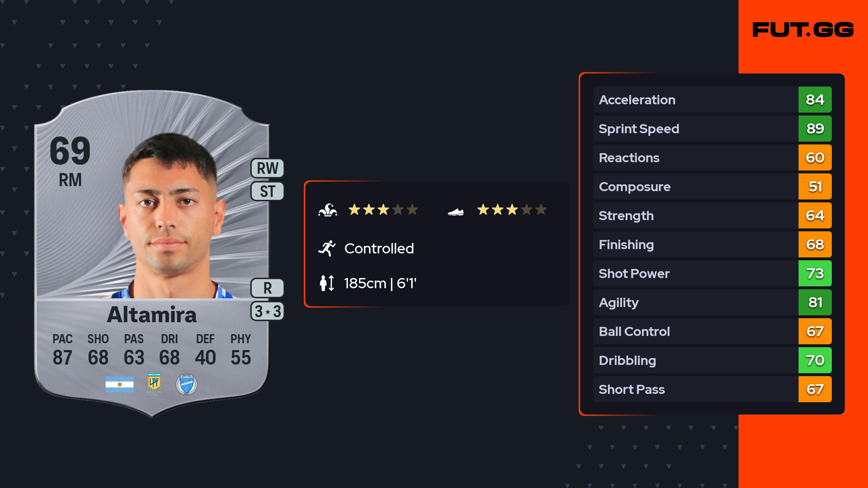Screen dimensions: 868x488
Task: Select the RW alternate position badge
Action: [x=267, y=168]
